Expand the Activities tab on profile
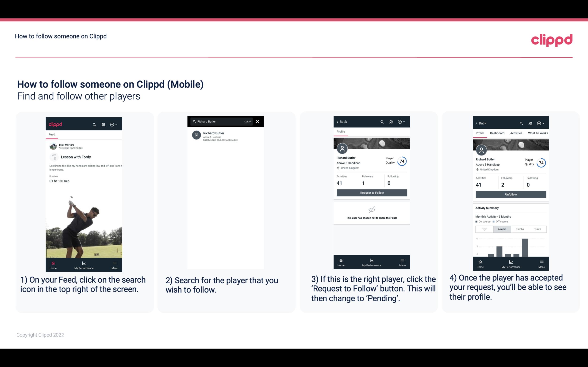 pos(516,133)
